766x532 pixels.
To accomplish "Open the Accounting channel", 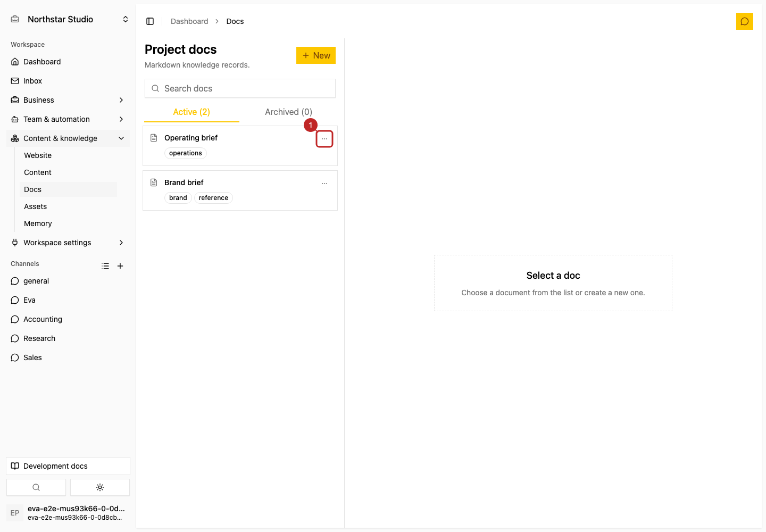I will (68, 319).
